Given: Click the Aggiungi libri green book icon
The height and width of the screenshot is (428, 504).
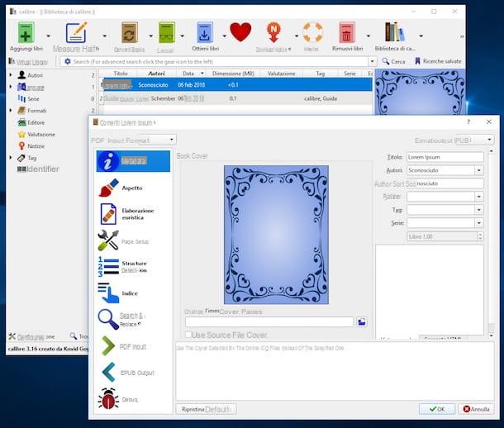Looking at the screenshot, I should (x=26, y=32).
